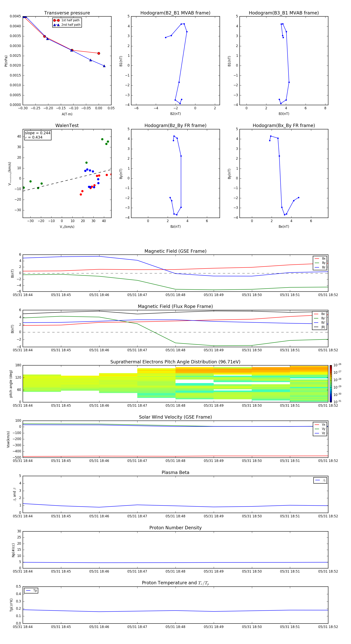Click the pitch angle distribution color bar
The height and width of the screenshot is (644, 351).
331,384
